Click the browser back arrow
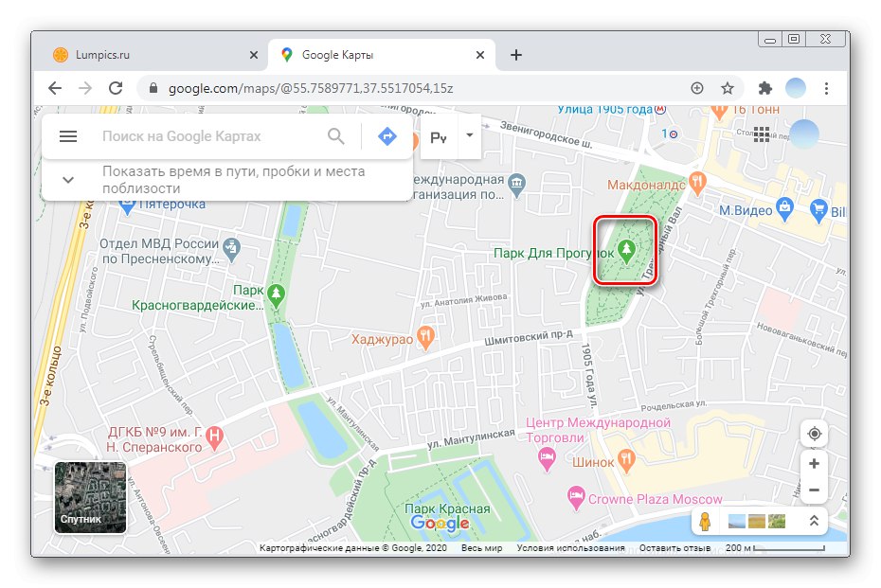 [x=55, y=88]
